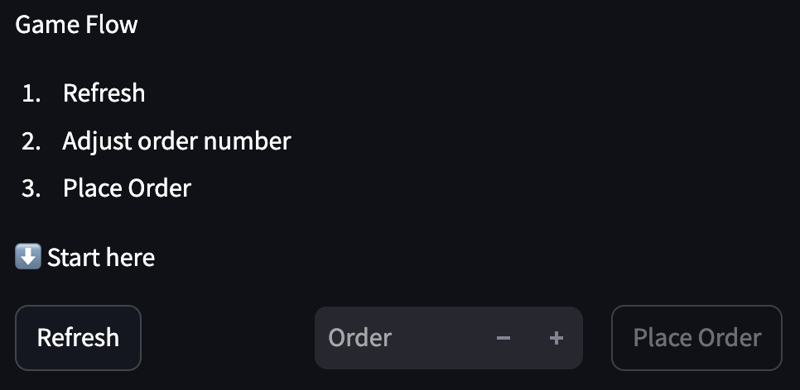Click the down arrow emoji icon
800x390 pixels.
[x=28, y=257]
